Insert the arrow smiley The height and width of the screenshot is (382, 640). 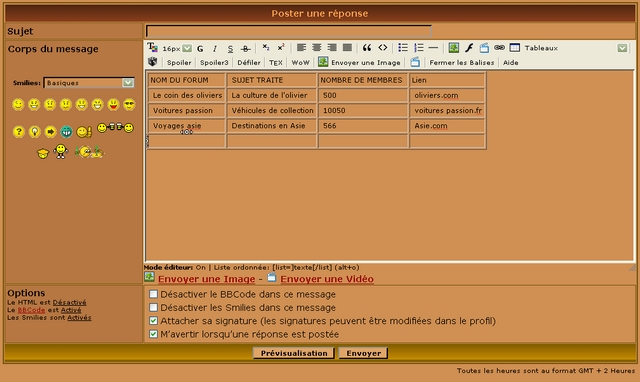pos(50,131)
